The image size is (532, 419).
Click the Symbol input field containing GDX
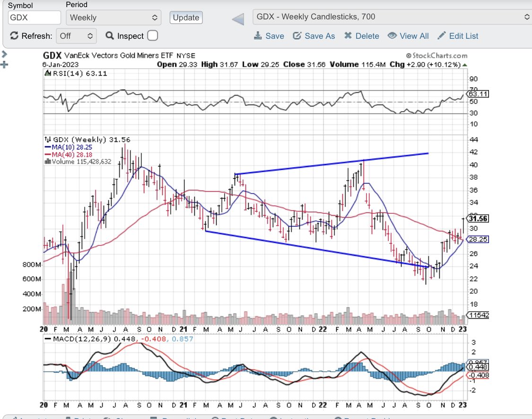34,17
